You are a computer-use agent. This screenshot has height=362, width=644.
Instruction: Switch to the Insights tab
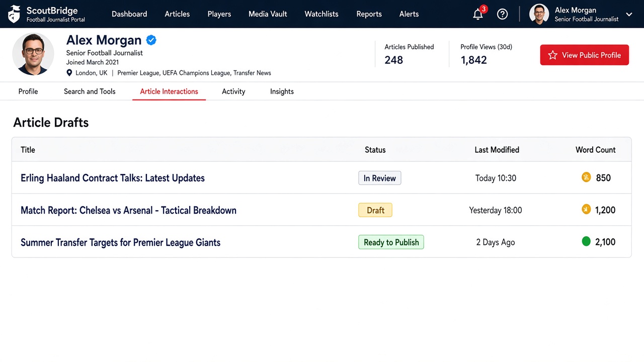point(282,92)
